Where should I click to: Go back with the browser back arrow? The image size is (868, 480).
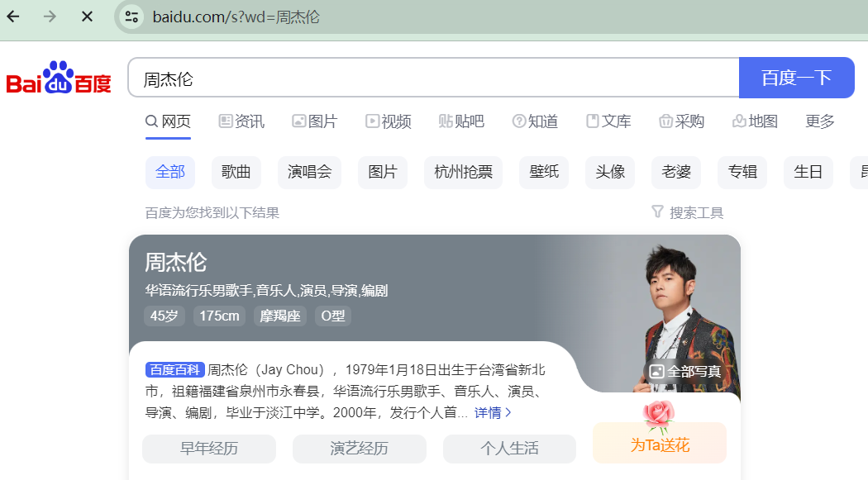[13, 17]
